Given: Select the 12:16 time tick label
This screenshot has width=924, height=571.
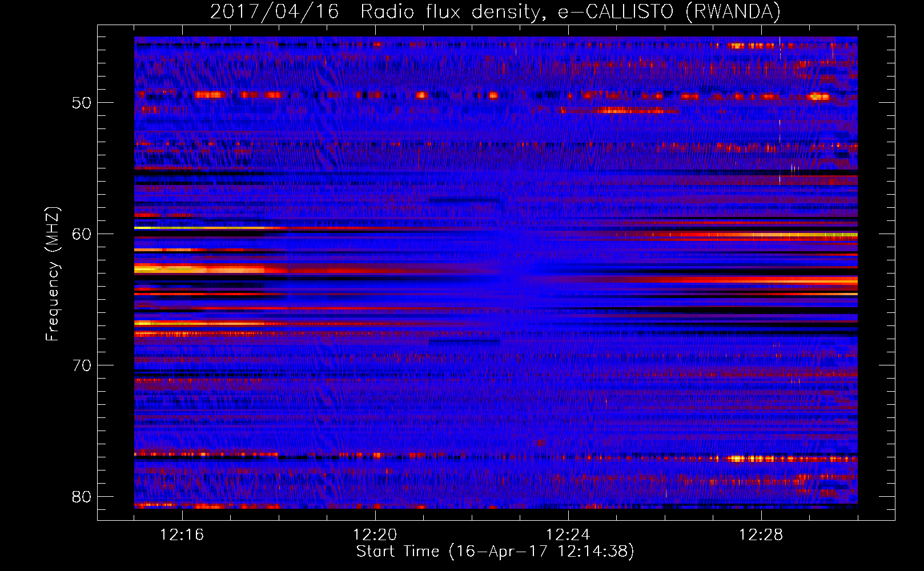Looking at the screenshot, I should pos(182,535).
